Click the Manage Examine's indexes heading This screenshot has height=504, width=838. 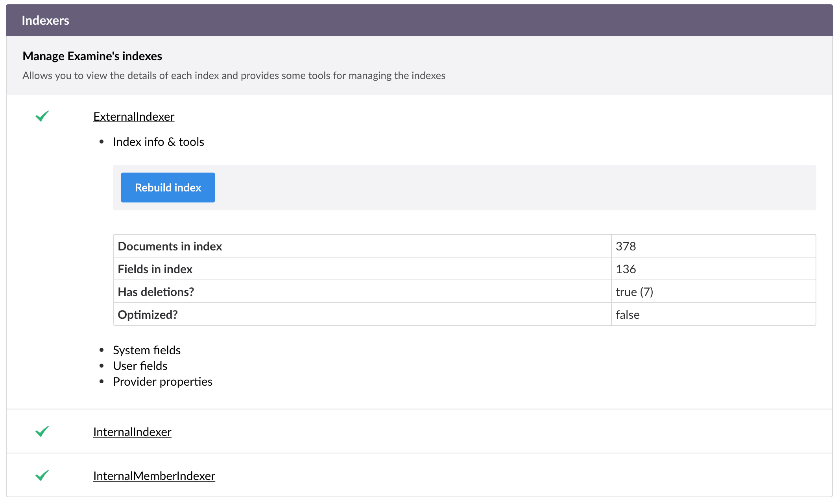[92, 56]
